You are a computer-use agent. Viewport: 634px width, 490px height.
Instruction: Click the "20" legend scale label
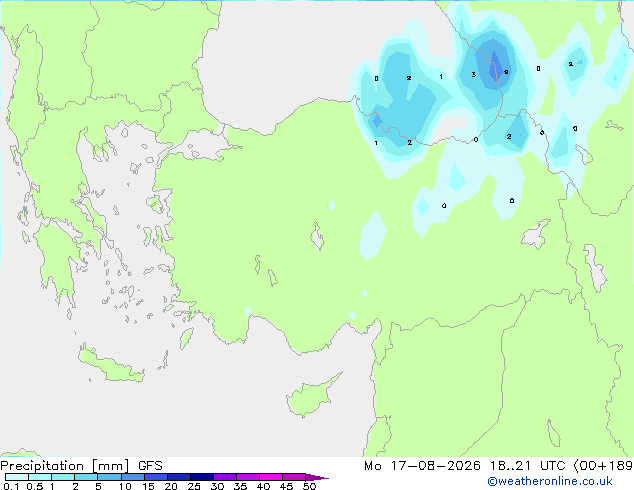pos(171,486)
